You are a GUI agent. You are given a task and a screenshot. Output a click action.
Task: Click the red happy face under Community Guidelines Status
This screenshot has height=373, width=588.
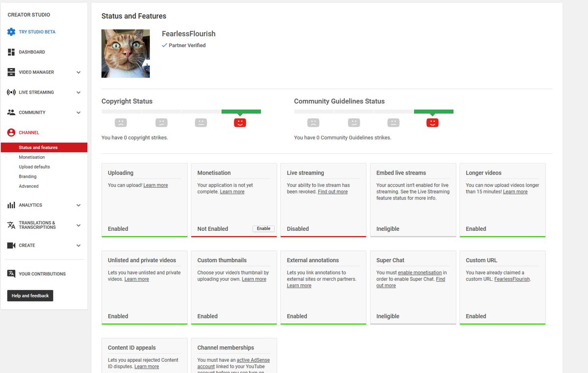[x=433, y=123]
